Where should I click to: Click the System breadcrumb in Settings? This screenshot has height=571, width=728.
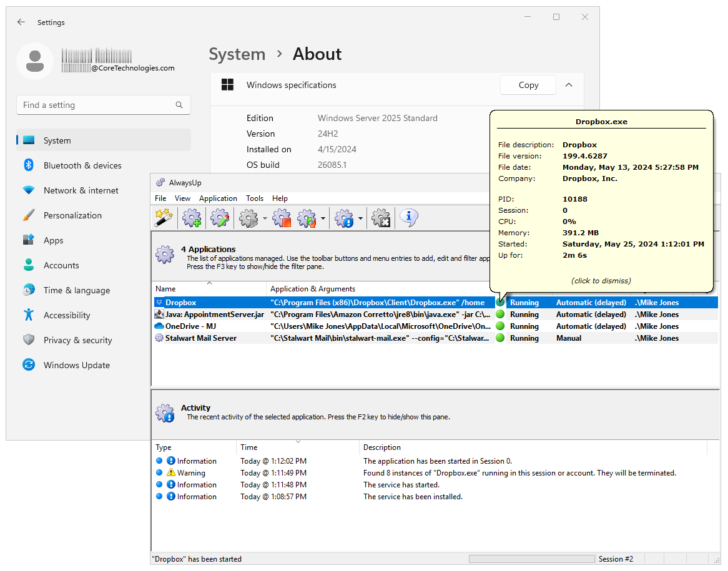click(237, 54)
